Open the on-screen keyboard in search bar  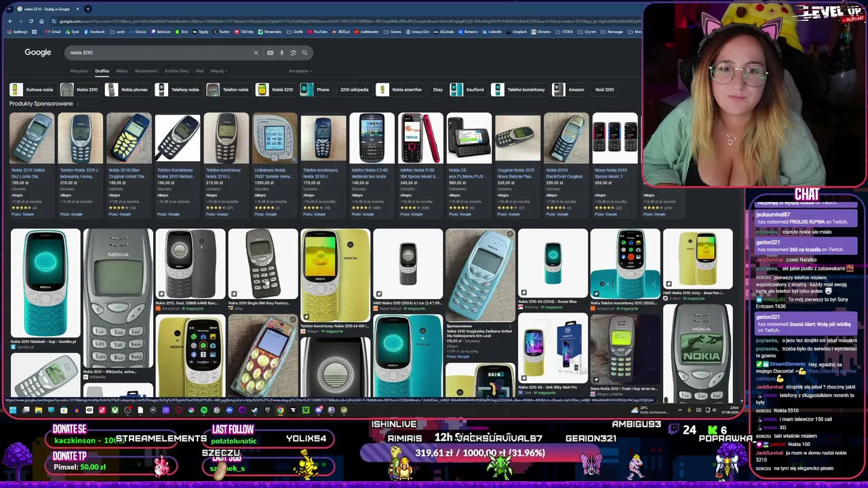point(270,53)
